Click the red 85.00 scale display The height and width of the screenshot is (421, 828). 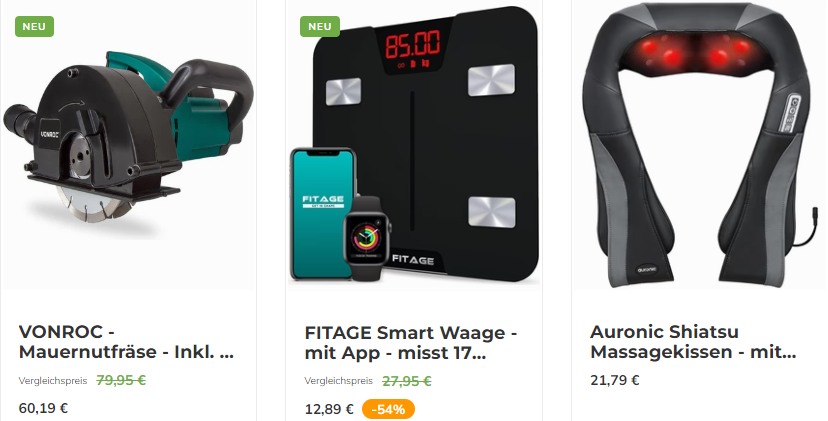(412, 44)
